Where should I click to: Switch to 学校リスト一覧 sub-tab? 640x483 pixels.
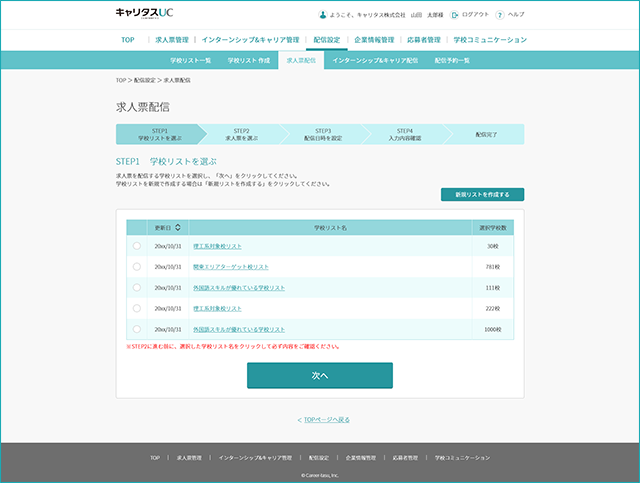coord(191,60)
